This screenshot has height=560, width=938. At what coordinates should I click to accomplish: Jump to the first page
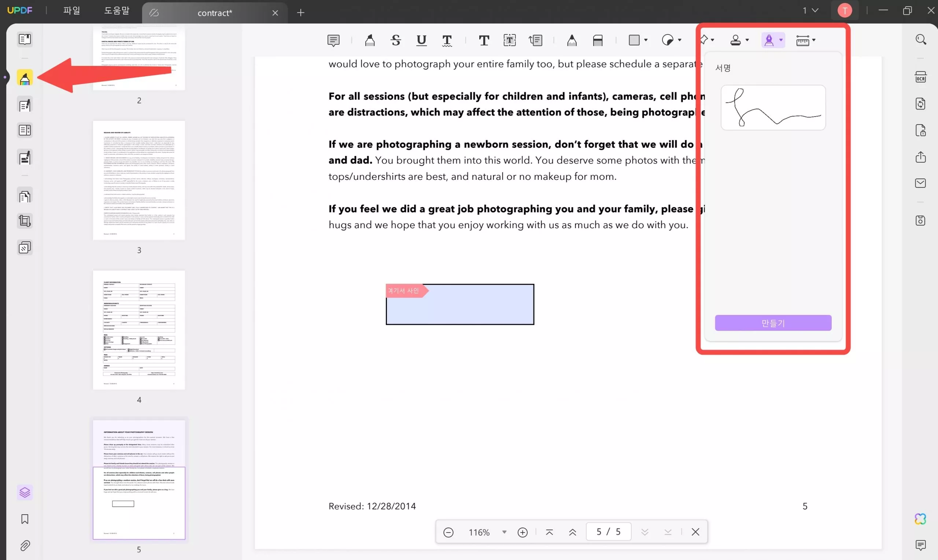[x=550, y=532]
